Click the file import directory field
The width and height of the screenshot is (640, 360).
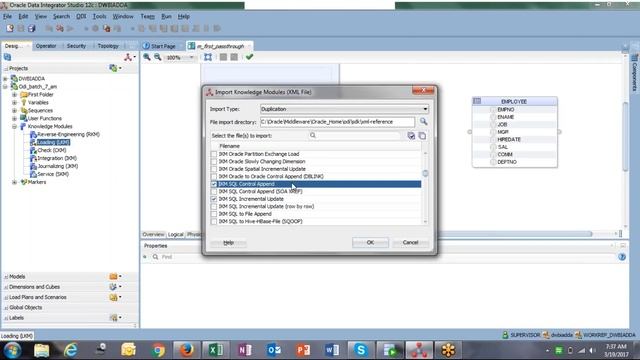(337, 122)
